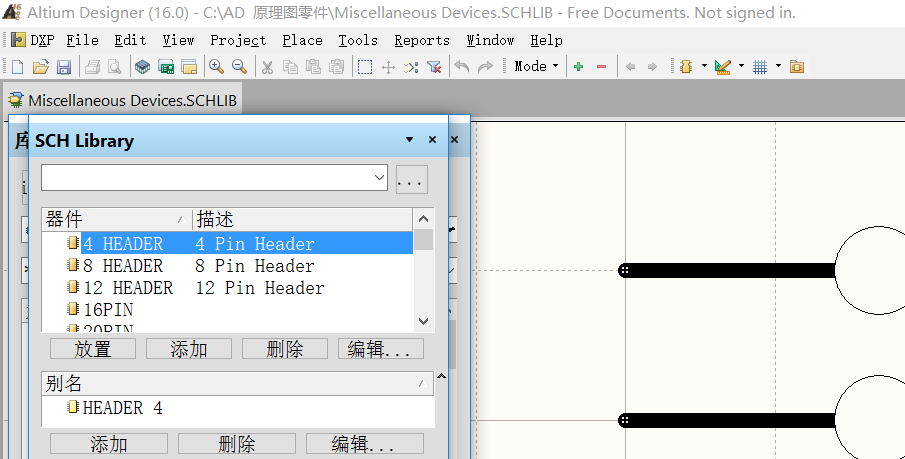905x459 pixels.
Task: Open the Component Manager icon on toolbar
Action: click(x=797, y=67)
